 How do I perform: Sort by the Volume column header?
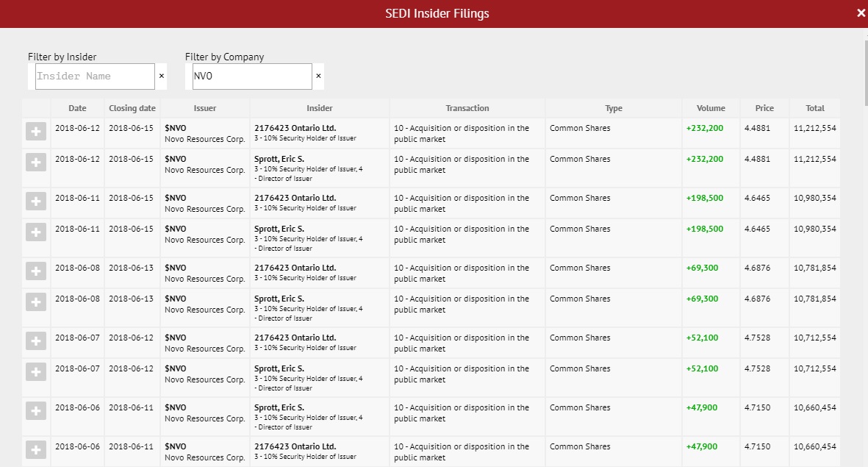(x=711, y=108)
